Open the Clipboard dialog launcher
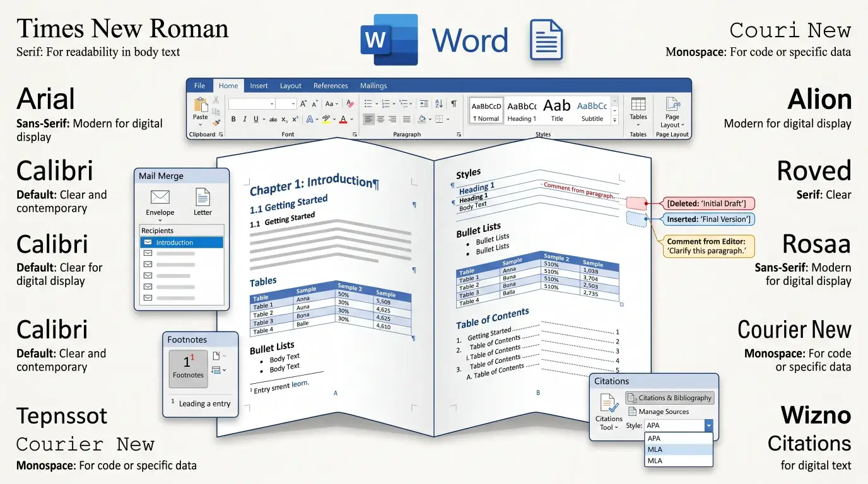This screenshot has width=868, height=484. (x=221, y=134)
